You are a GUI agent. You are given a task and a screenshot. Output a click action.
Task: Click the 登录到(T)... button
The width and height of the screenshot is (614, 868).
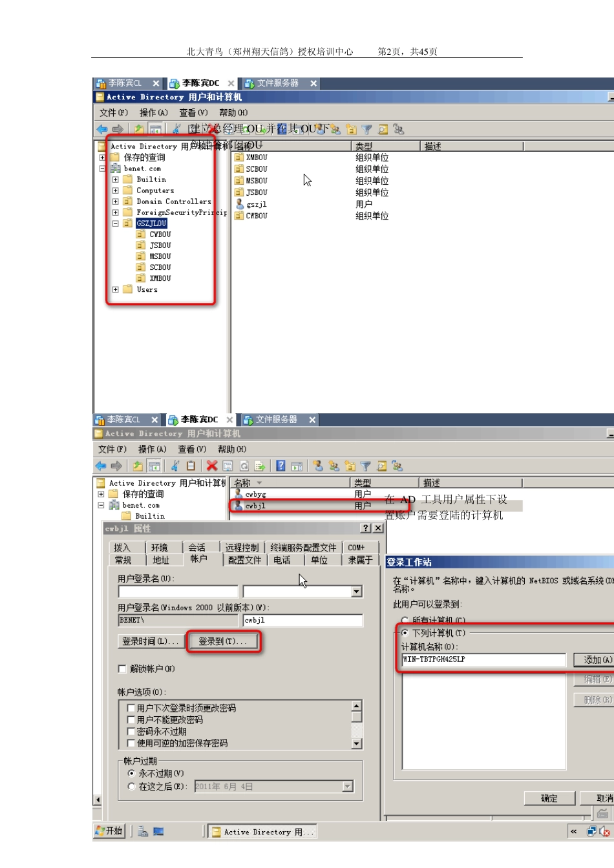coord(222,641)
